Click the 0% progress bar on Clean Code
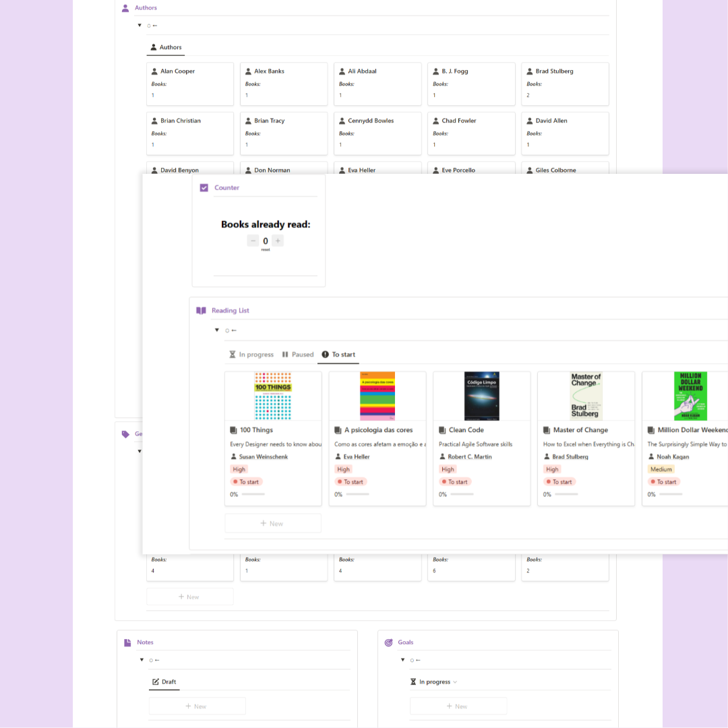Viewport: 728px width, 728px height. 462,495
